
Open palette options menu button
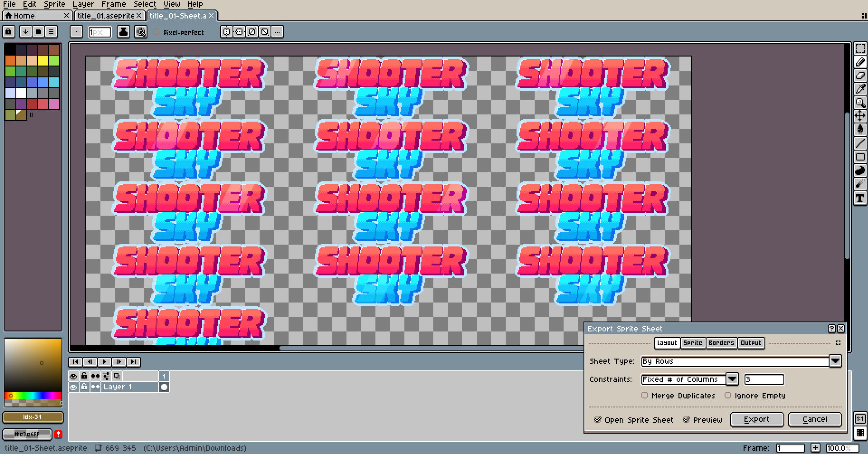tap(51, 32)
